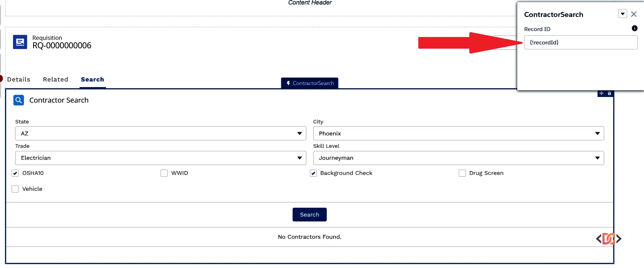Expand the Skill Level dropdown showing Journeyman
The height and width of the screenshot is (268, 644).
pyautogui.click(x=458, y=158)
